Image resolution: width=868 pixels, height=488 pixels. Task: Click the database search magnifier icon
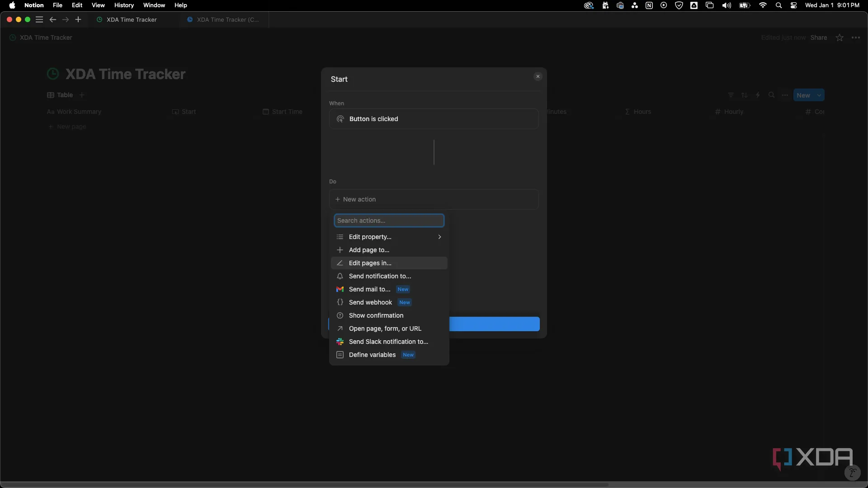tap(772, 95)
